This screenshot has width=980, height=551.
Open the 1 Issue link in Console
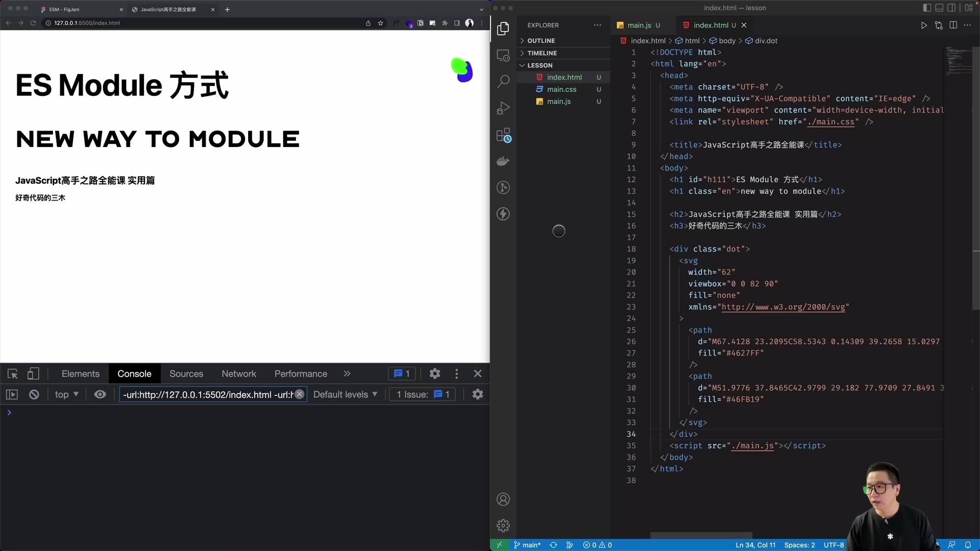click(x=422, y=394)
